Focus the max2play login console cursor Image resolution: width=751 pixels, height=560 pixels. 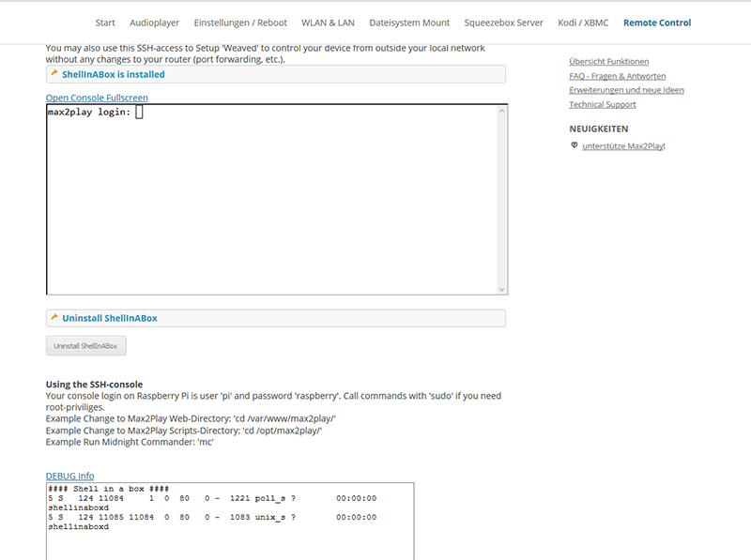pos(139,112)
